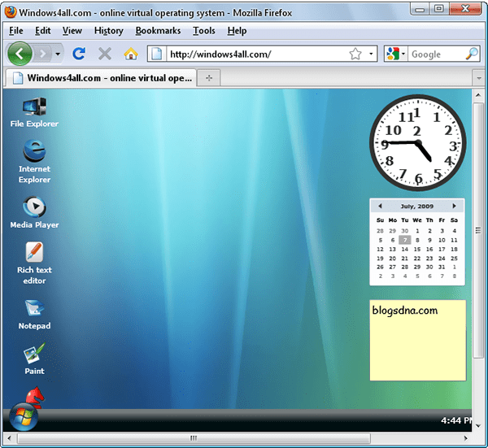Screen dimensions: 488x448
Task: Open the back/forward history dropdown arrow
Action: 58,54
